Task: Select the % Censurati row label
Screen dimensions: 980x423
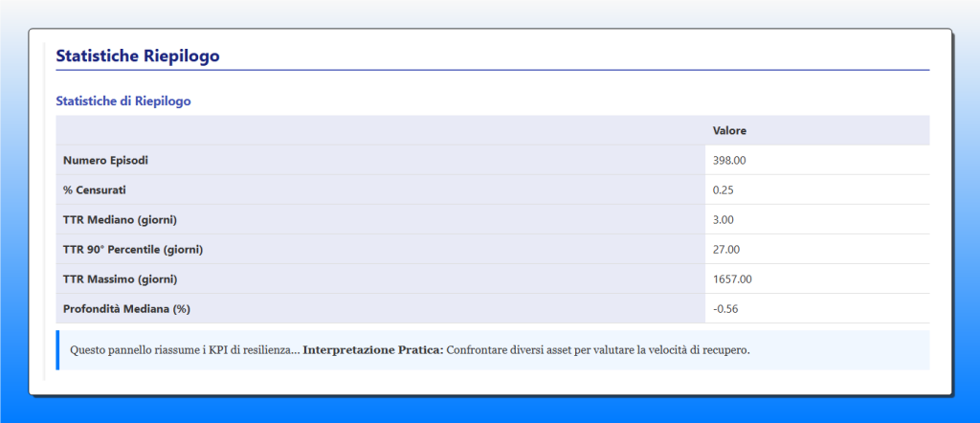Action: [x=94, y=189]
